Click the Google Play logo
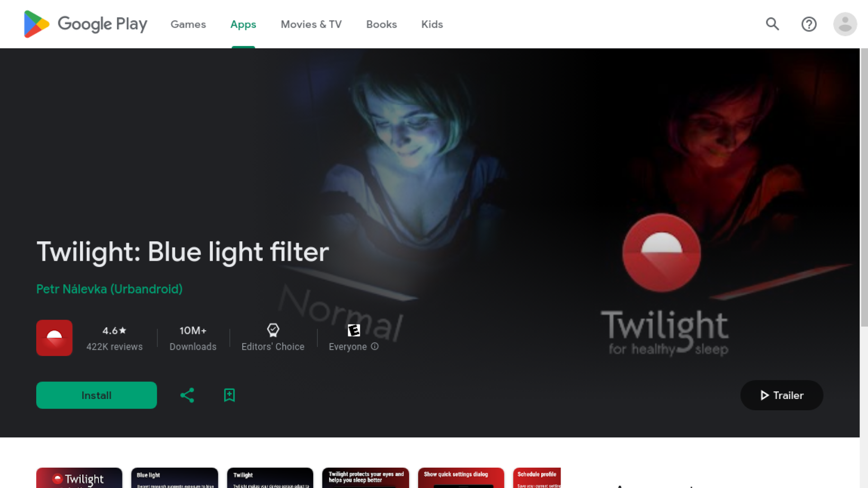Viewport: 868px width, 488px height. [85, 24]
